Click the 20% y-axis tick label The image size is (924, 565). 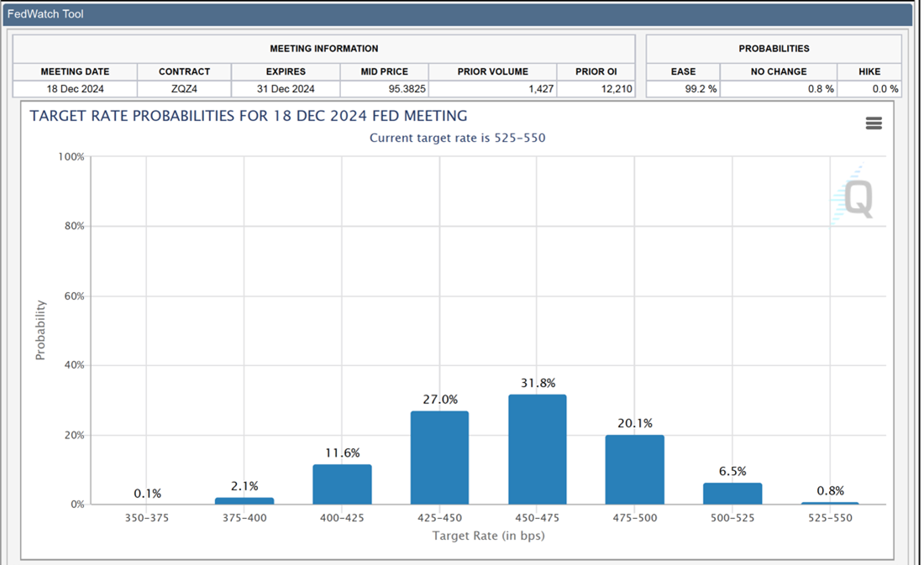click(x=74, y=436)
